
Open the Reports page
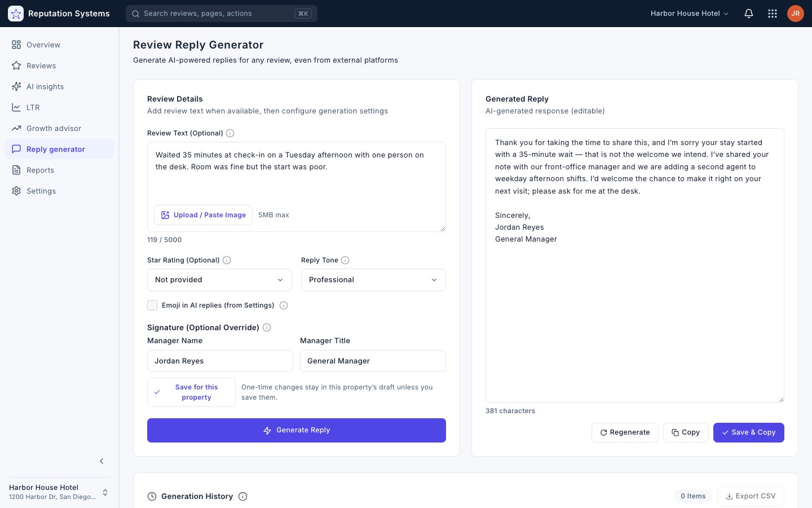tap(59, 170)
